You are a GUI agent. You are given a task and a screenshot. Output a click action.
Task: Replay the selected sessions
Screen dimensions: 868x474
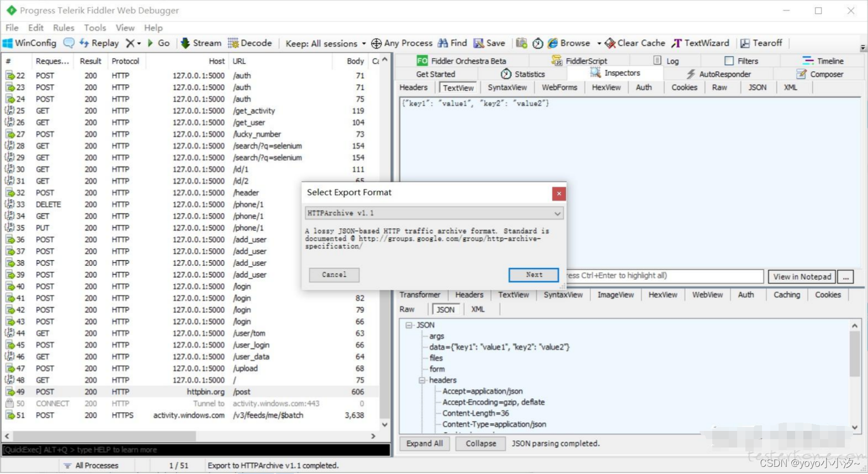point(99,43)
